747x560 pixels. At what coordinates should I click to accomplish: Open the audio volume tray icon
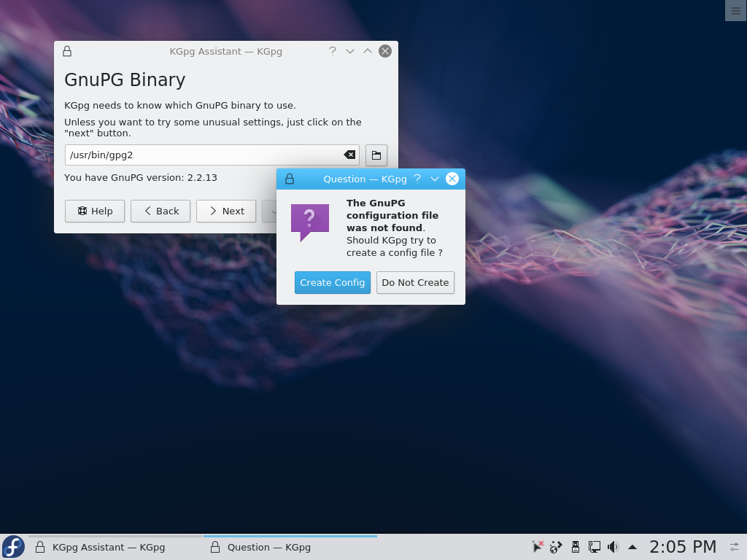[x=613, y=547]
